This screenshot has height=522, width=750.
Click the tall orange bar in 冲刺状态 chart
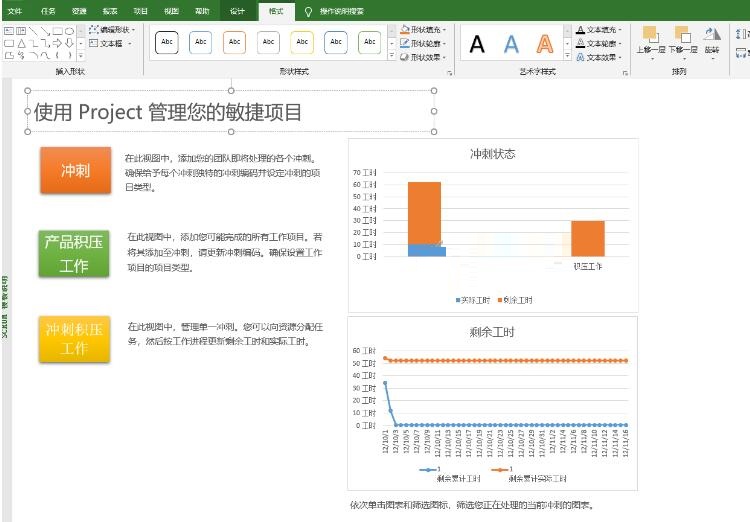[x=424, y=213]
